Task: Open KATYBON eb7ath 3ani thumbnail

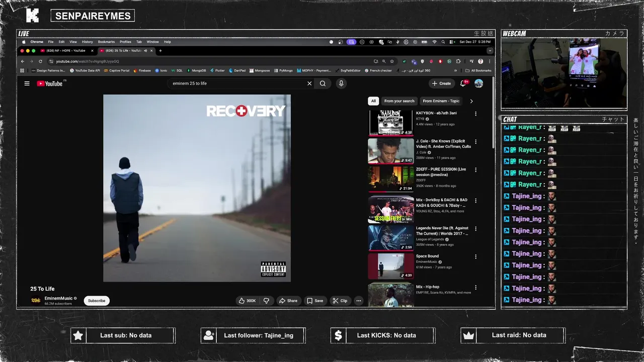Action: (391, 123)
